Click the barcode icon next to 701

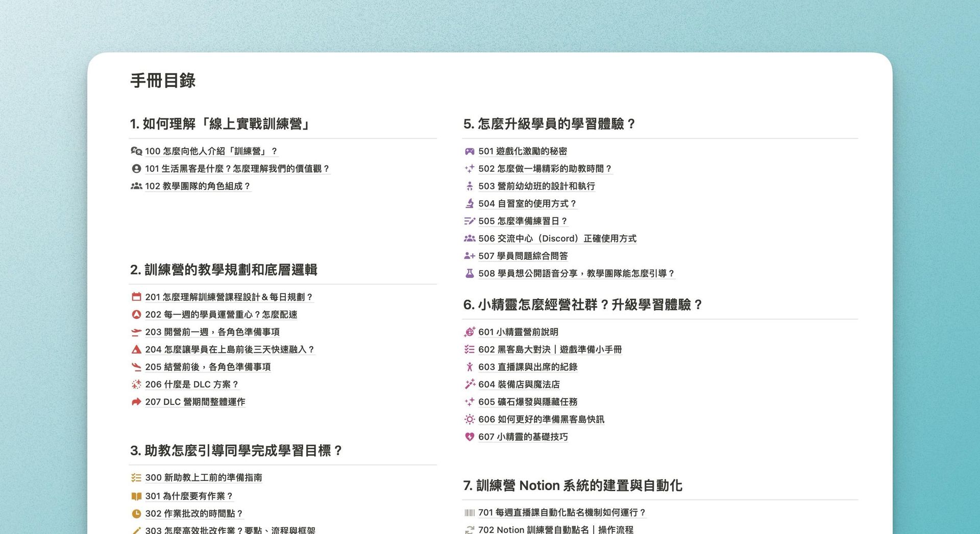pos(469,513)
